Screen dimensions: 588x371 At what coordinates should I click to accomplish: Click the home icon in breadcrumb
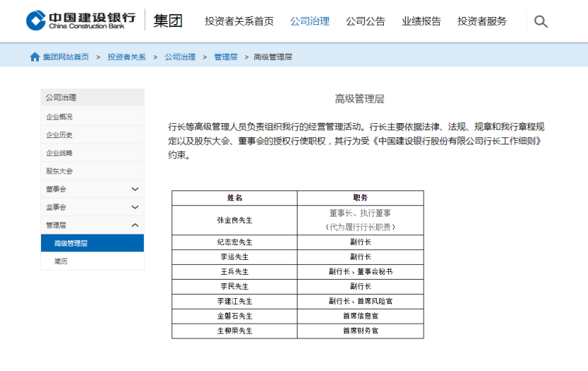[35, 57]
